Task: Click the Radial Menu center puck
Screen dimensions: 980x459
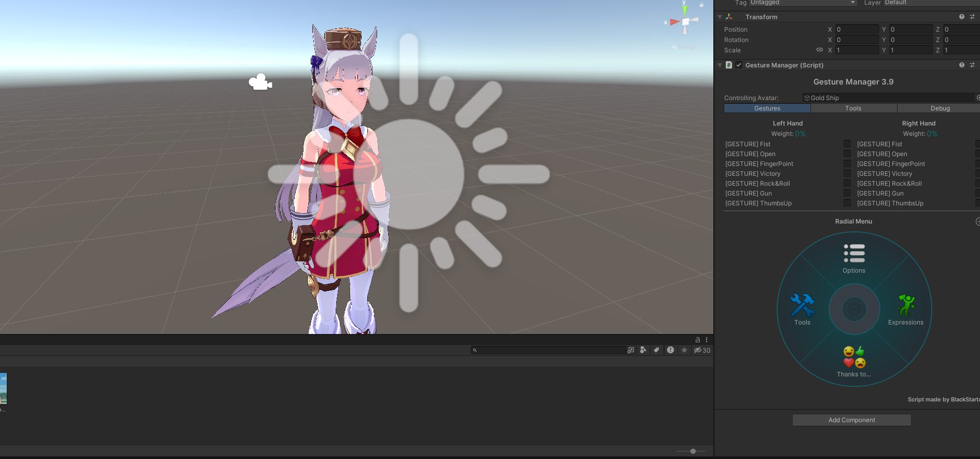Action: (854, 310)
